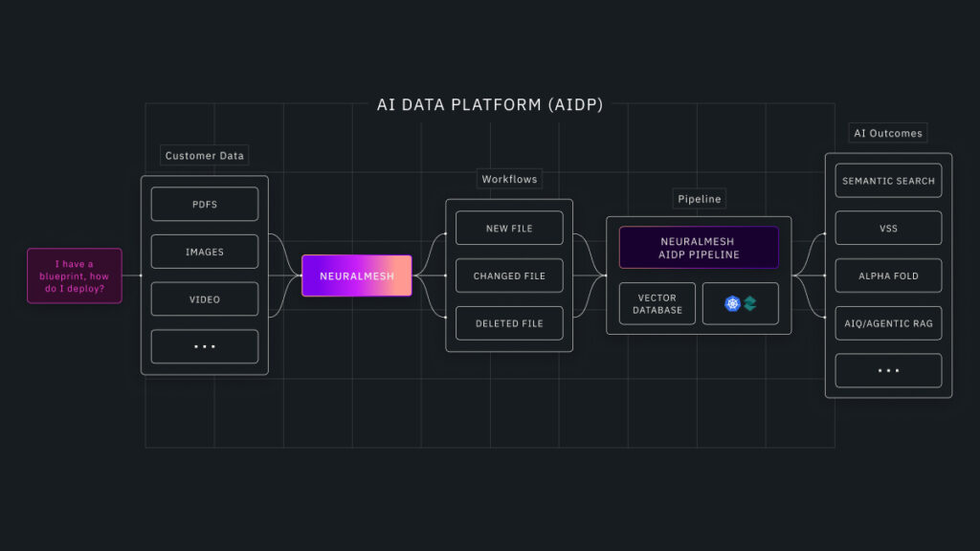
Task: Select the ALPHA FOLD outcome box
Action: (x=888, y=275)
